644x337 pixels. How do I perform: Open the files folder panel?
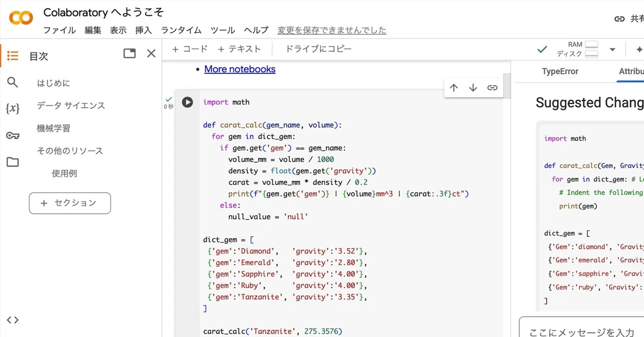pos(13,162)
